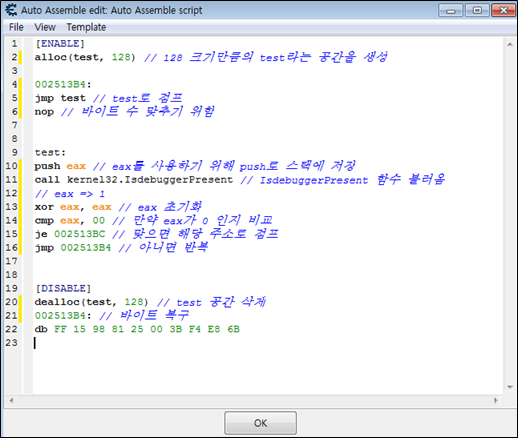Click the 002513B4: label on line 21

coord(63,315)
